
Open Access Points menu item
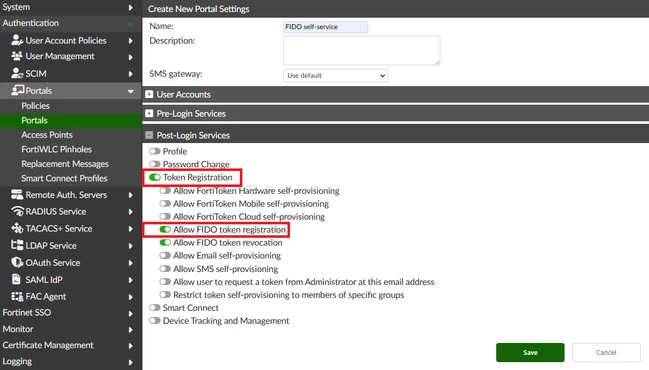[47, 135]
